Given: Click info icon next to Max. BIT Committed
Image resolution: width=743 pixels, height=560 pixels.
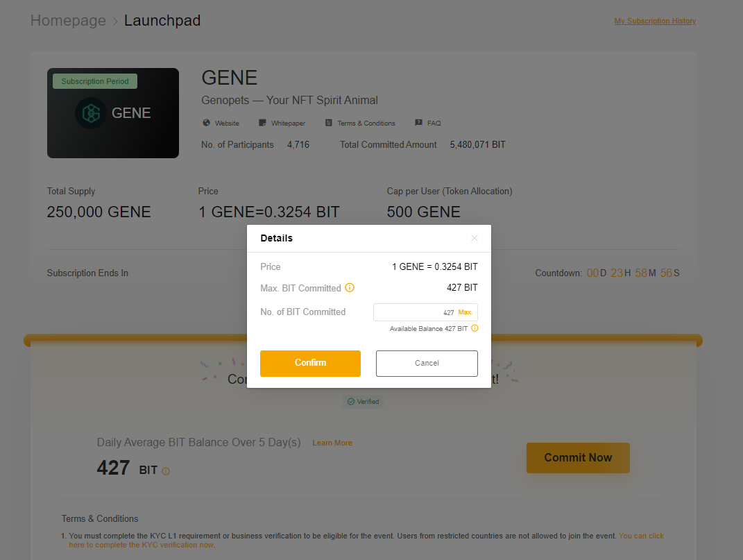Looking at the screenshot, I should [x=350, y=288].
